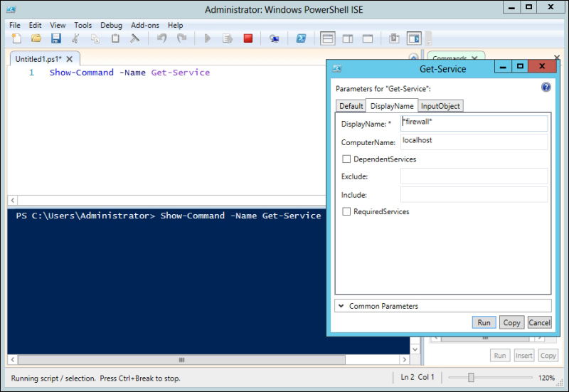The height and width of the screenshot is (392, 569).
Task: Click the PS prompt line in console
Action: coord(169,216)
